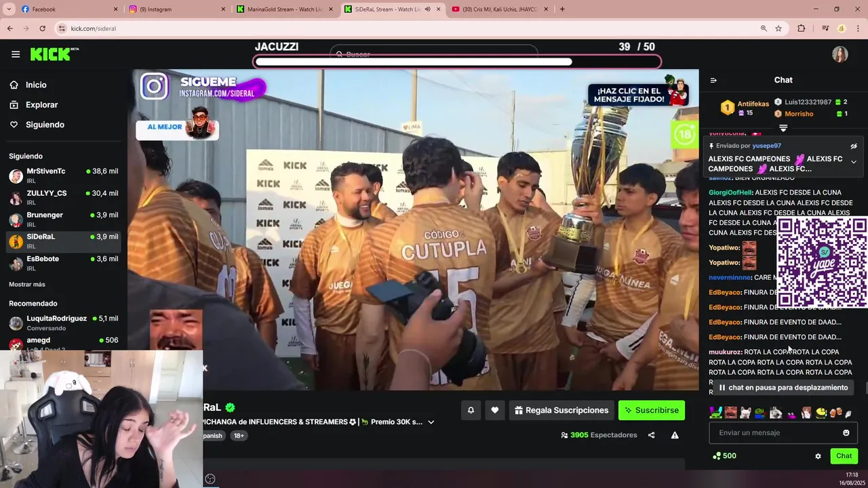The width and height of the screenshot is (868, 488).
Task: Expand the gift leaderboard with the down arrow
Action: coord(783,128)
